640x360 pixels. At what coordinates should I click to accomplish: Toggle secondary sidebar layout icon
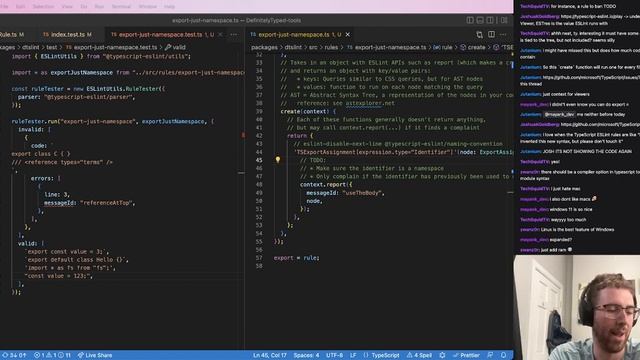tap(490, 20)
